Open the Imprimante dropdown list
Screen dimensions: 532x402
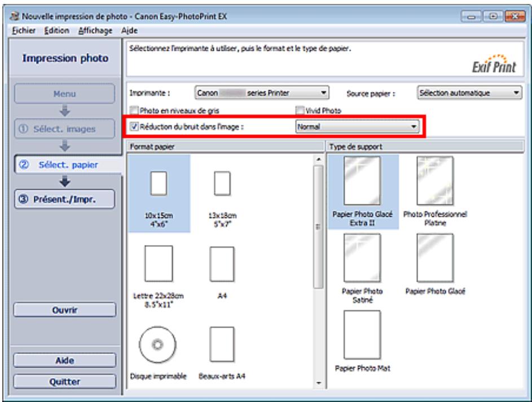coord(262,93)
